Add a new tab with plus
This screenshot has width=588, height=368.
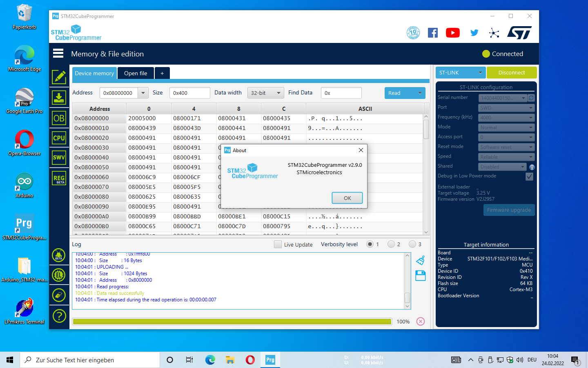[162, 73]
